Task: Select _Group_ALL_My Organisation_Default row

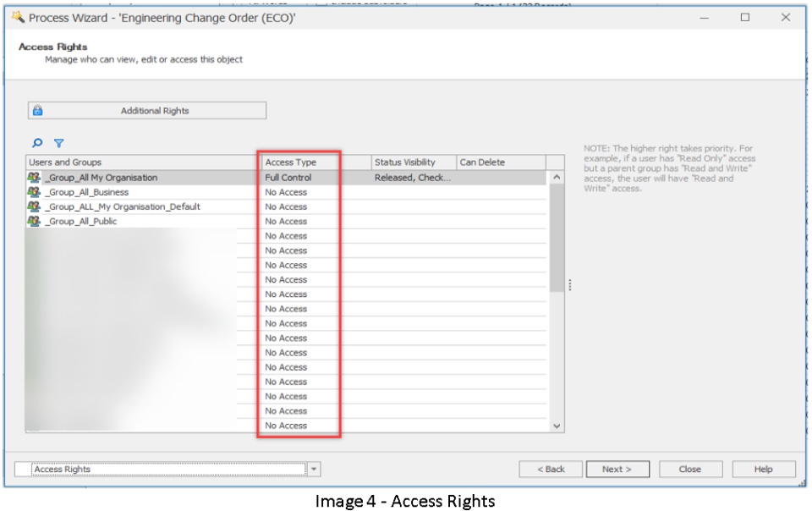Action: pyautogui.click(x=286, y=206)
